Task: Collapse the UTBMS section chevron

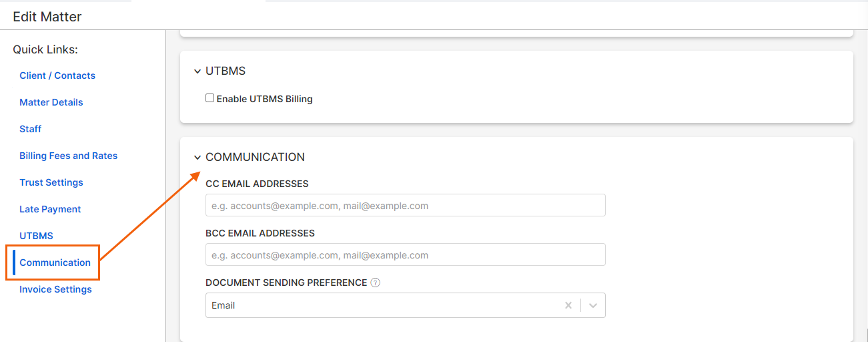Action: [x=197, y=71]
